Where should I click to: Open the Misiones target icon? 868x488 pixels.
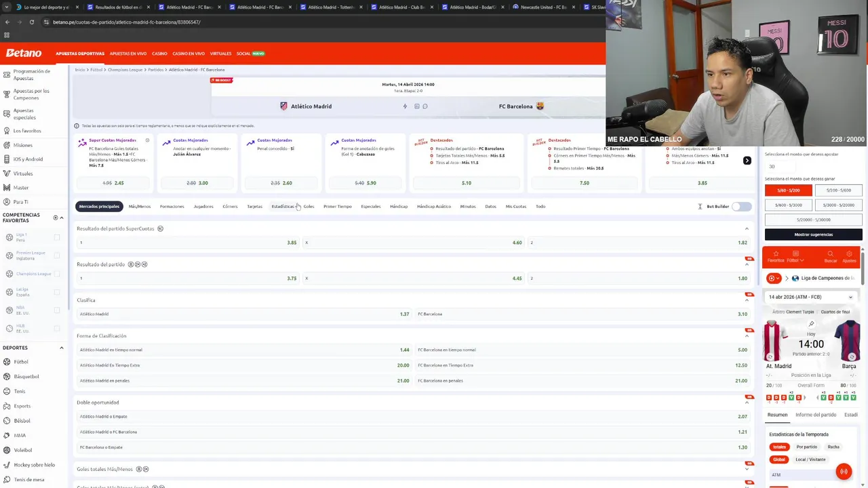7,145
